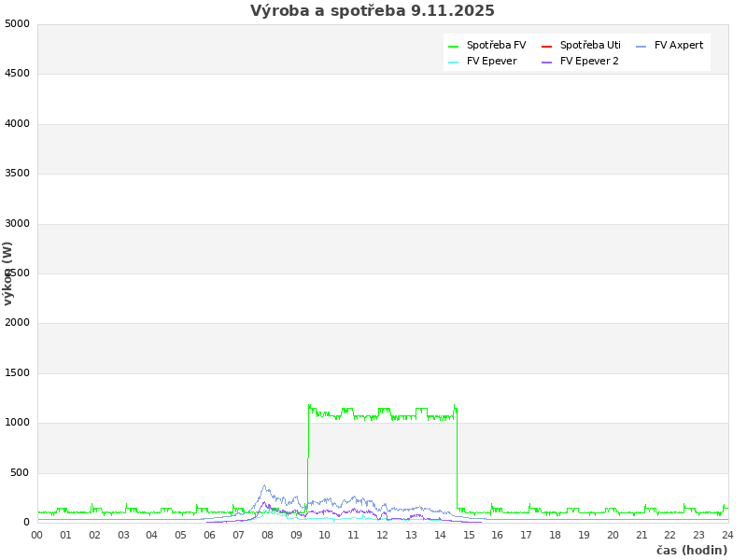The height and width of the screenshot is (560, 747).
Task: Click the red Spotřeba Uti legend swatch
Action: click(x=546, y=46)
